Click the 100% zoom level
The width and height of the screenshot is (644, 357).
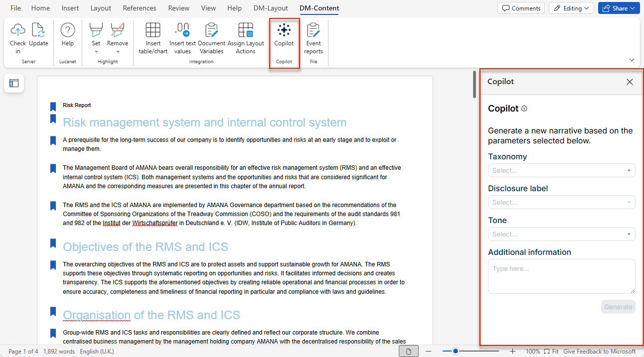pyautogui.click(x=532, y=352)
